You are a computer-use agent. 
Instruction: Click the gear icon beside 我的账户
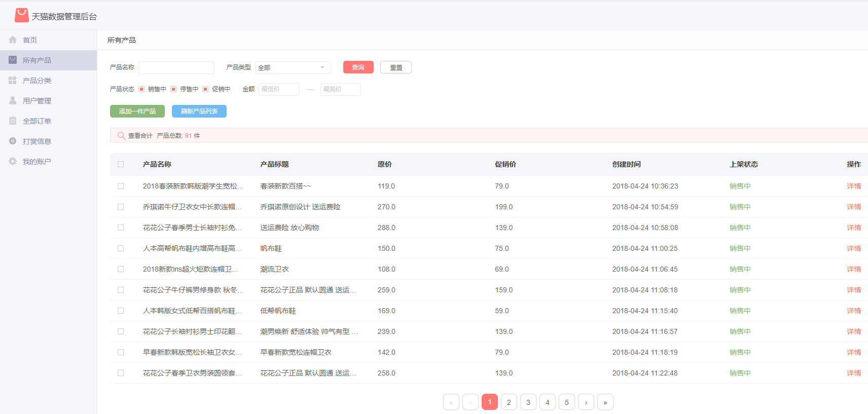click(13, 161)
